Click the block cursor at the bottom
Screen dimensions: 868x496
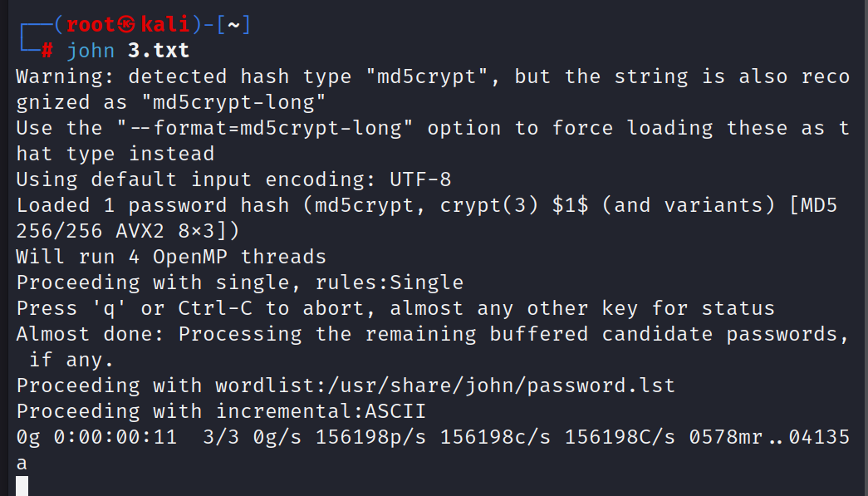[x=22, y=486]
